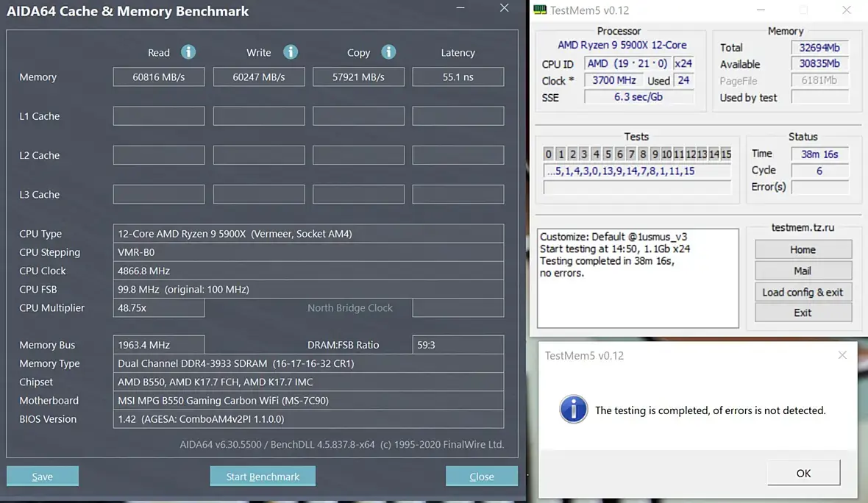The image size is (868, 503).
Task: Click Memory Copy value 57921 MB/s
Action: point(359,77)
